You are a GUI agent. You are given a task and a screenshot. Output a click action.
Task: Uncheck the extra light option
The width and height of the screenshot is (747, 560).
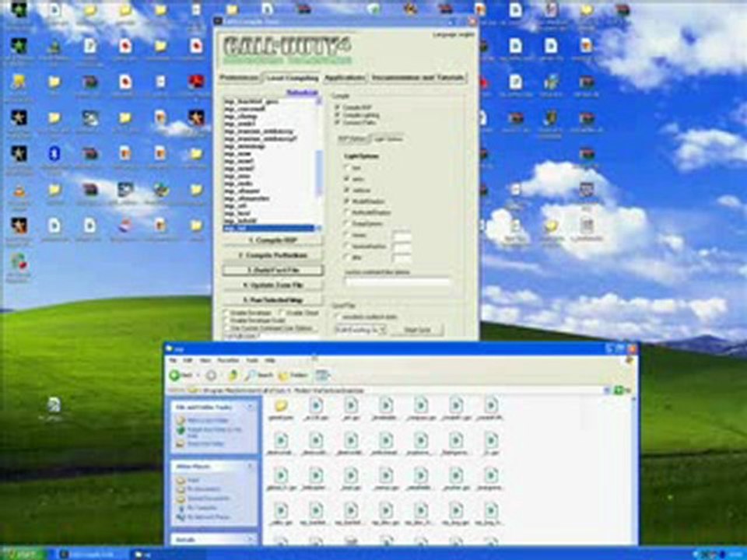[x=346, y=179]
